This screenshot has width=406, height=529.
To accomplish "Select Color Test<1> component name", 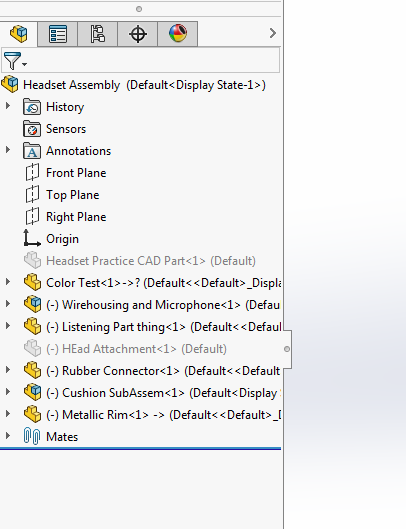I will coord(83,283).
